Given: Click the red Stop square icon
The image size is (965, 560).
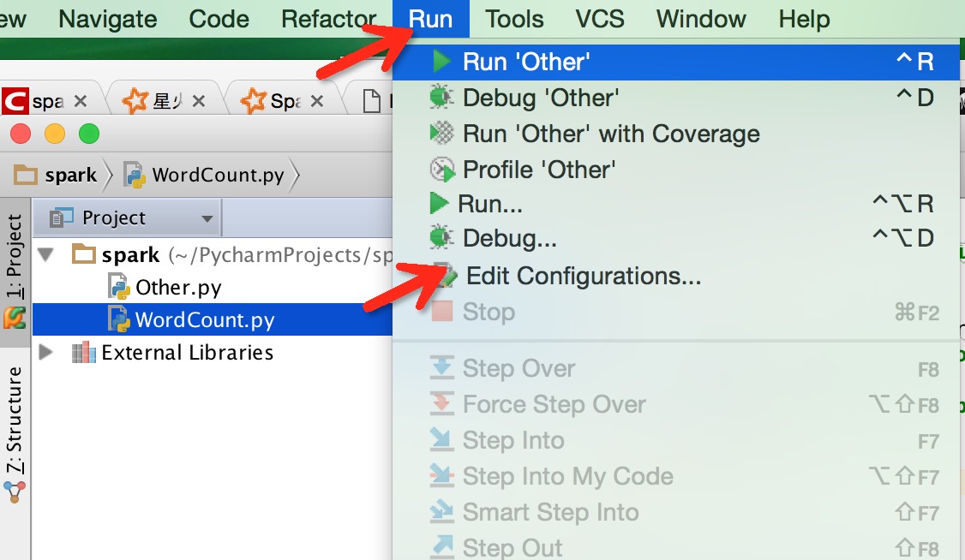Looking at the screenshot, I should coord(442,311).
